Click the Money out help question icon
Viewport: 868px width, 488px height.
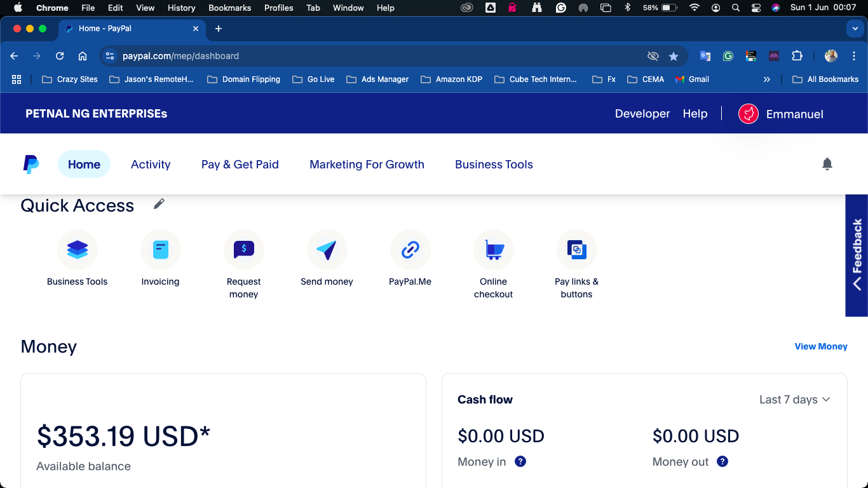[x=722, y=461]
